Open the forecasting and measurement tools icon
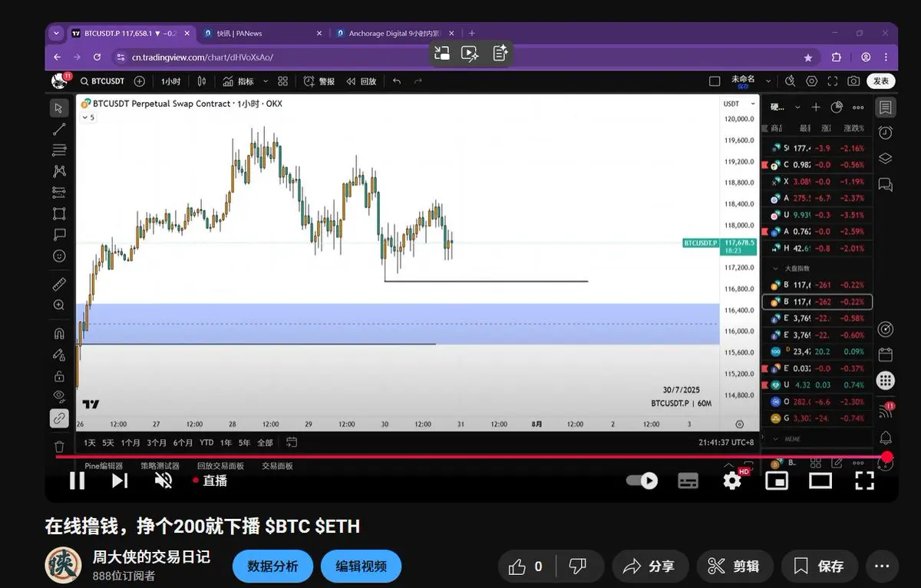 click(59, 192)
